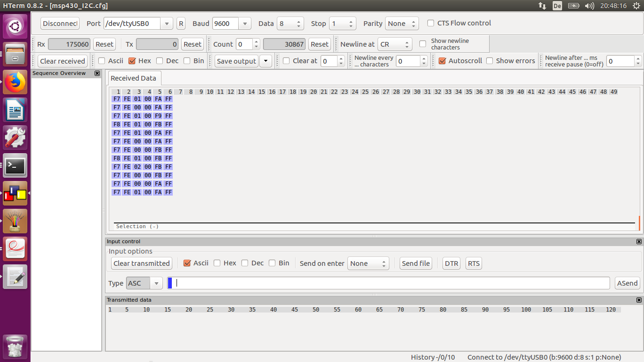The height and width of the screenshot is (362, 644).
Task: Enable the CTS Flow control checkbox
Action: click(431, 23)
